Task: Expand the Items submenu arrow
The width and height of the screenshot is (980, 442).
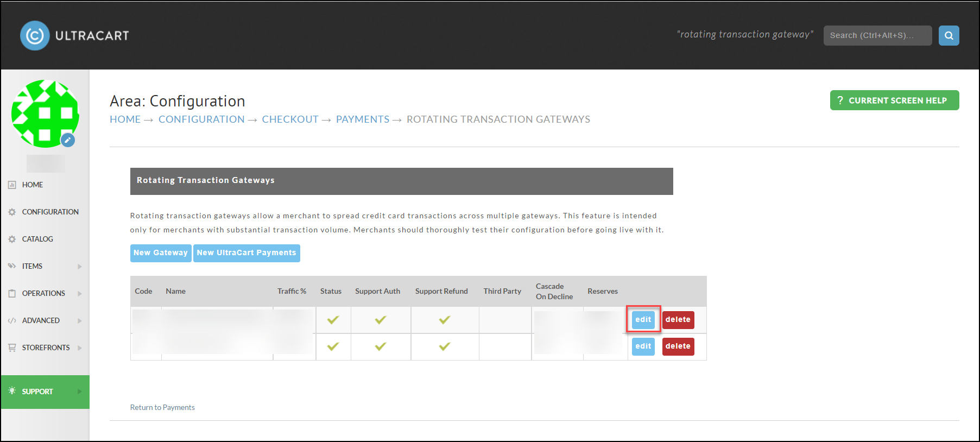Action: pyautogui.click(x=80, y=267)
